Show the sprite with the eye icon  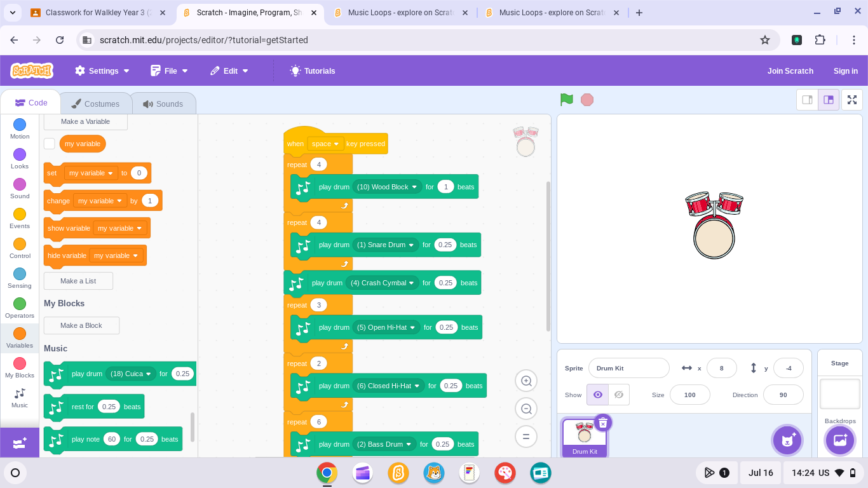(597, 395)
